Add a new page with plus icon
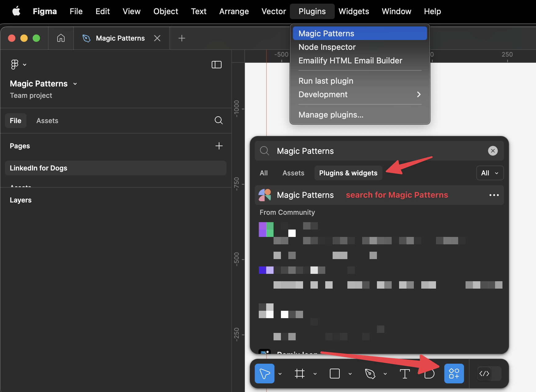The image size is (536, 392). (x=219, y=146)
